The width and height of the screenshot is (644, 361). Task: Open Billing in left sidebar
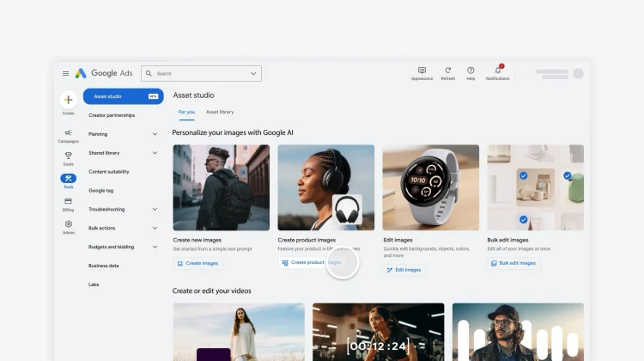pyautogui.click(x=69, y=201)
